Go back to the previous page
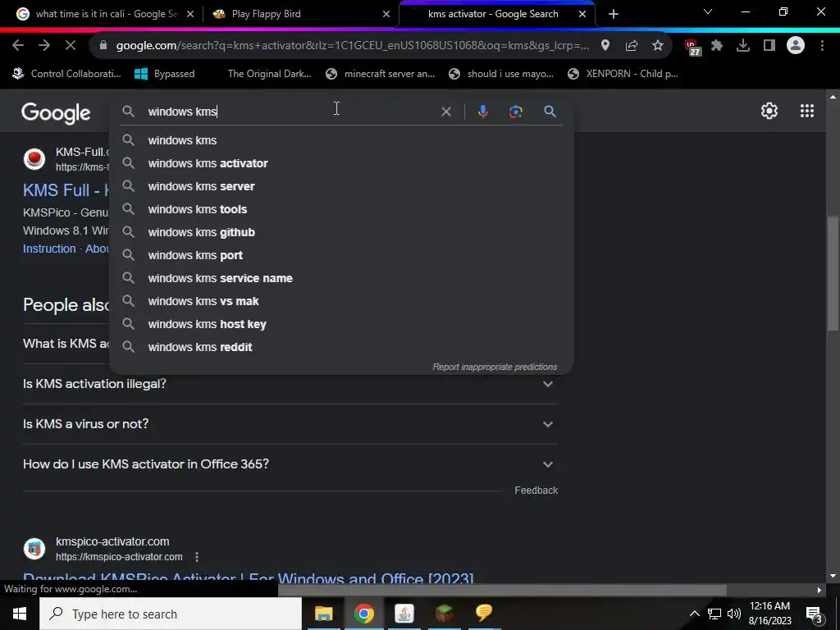This screenshot has height=630, width=840. click(18, 46)
